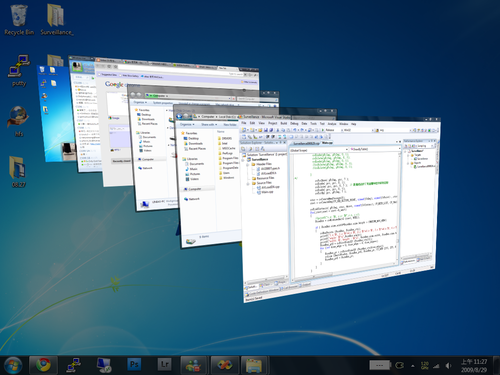
Task: Open the Debug menu in Visual Studio
Action: [x=294, y=124]
